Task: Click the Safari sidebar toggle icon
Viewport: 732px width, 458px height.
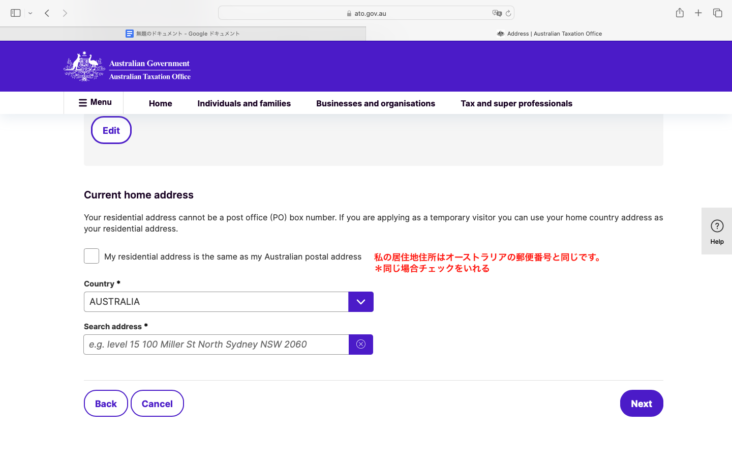Action: tap(14, 13)
